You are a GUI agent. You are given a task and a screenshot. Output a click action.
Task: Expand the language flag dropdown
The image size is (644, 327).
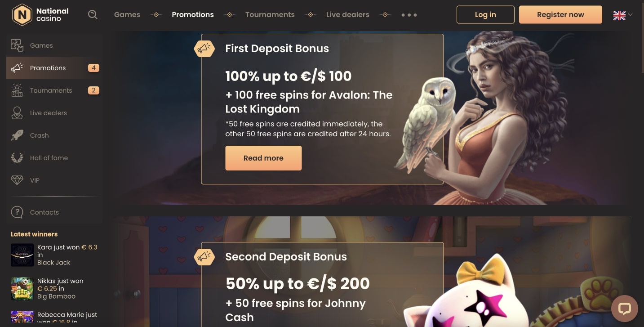pos(622,15)
